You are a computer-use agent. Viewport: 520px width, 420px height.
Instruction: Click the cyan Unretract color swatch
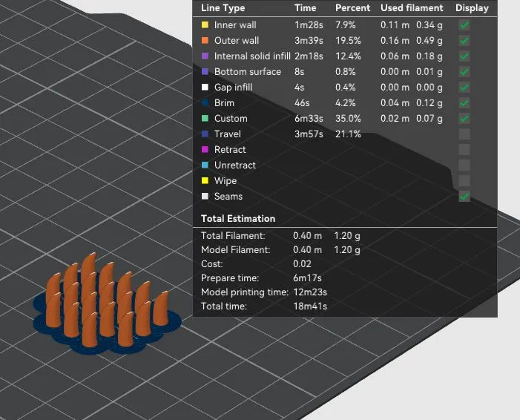click(205, 165)
